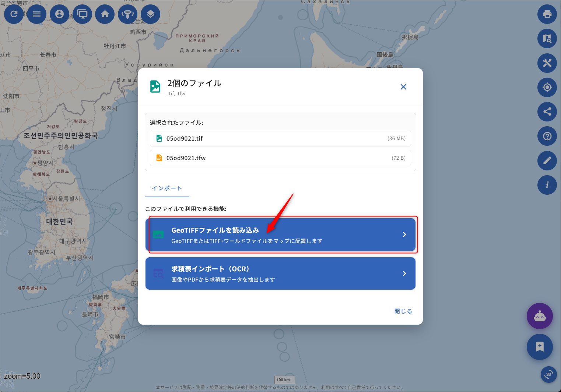Open the tools wrench icon
561x392 pixels.
547,63
